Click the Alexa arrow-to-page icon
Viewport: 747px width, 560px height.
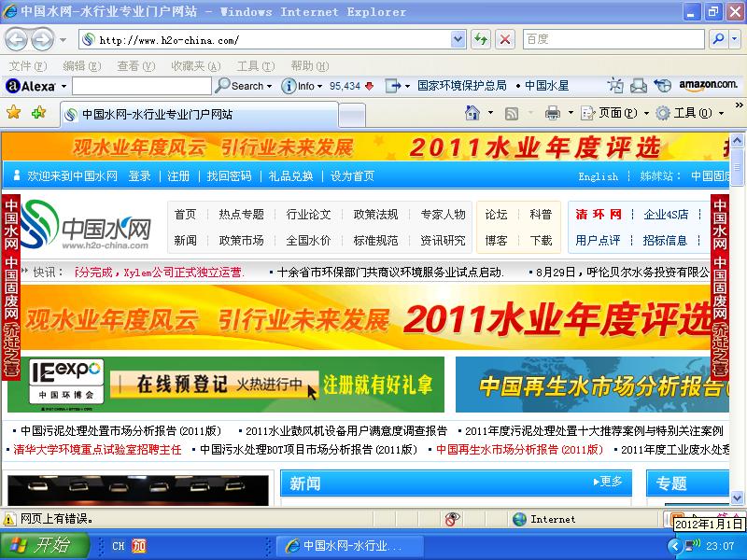pos(393,86)
